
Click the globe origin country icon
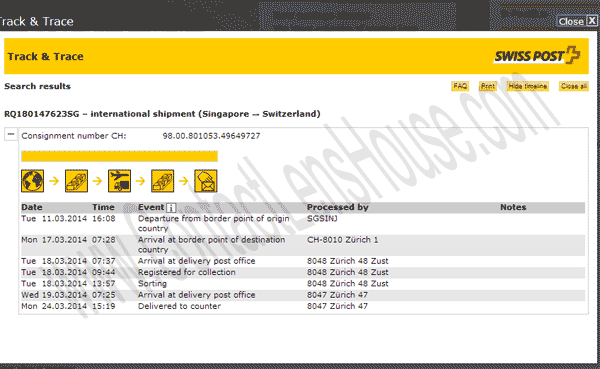pos(33,181)
